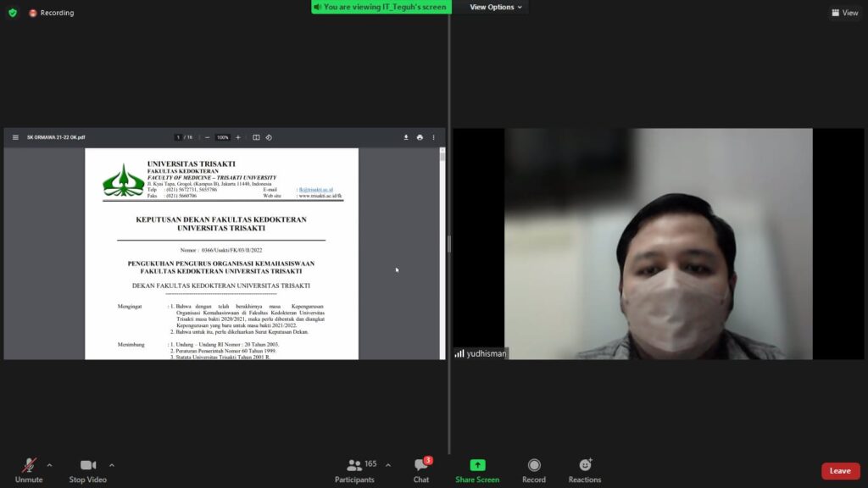The width and height of the screenshot is (868, 488).
Task: Click the fk@trisakti.ac.id email link
Action: click(316, 190)
